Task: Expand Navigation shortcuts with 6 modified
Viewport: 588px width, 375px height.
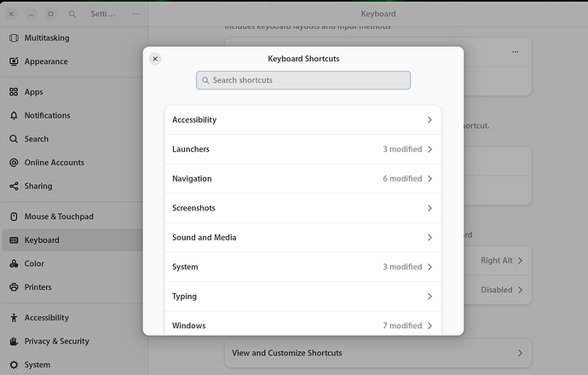Action: [x=303, y=179]
